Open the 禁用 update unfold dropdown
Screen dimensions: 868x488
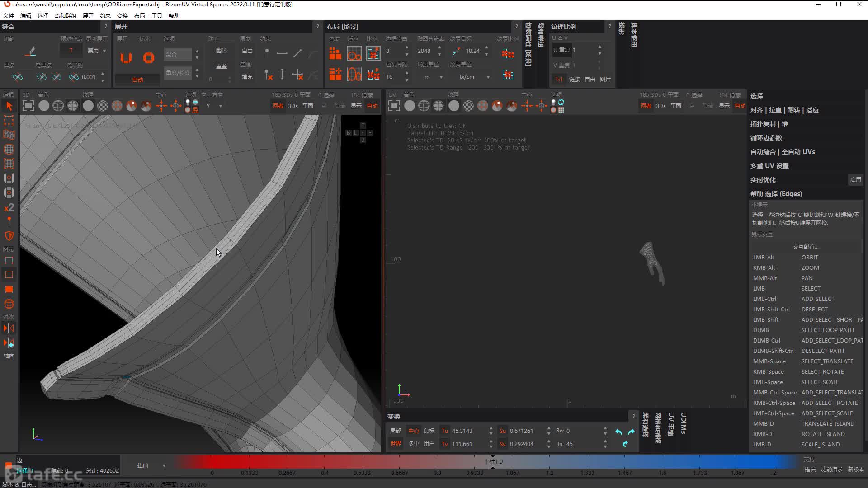(96, 51)
